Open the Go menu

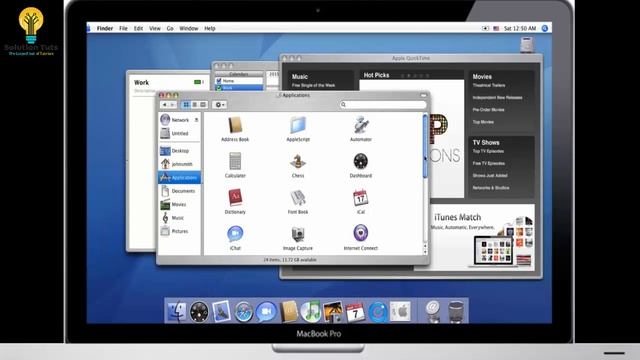(x=170, y=29)
